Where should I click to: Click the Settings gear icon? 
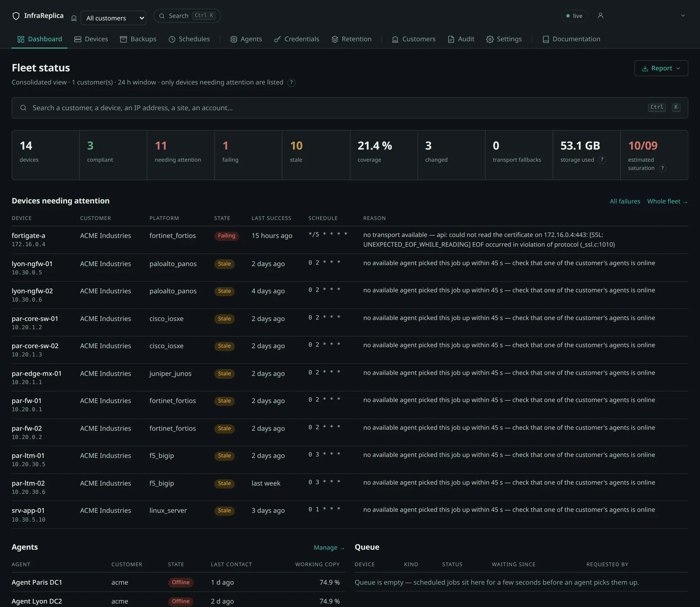coord(490,39)
